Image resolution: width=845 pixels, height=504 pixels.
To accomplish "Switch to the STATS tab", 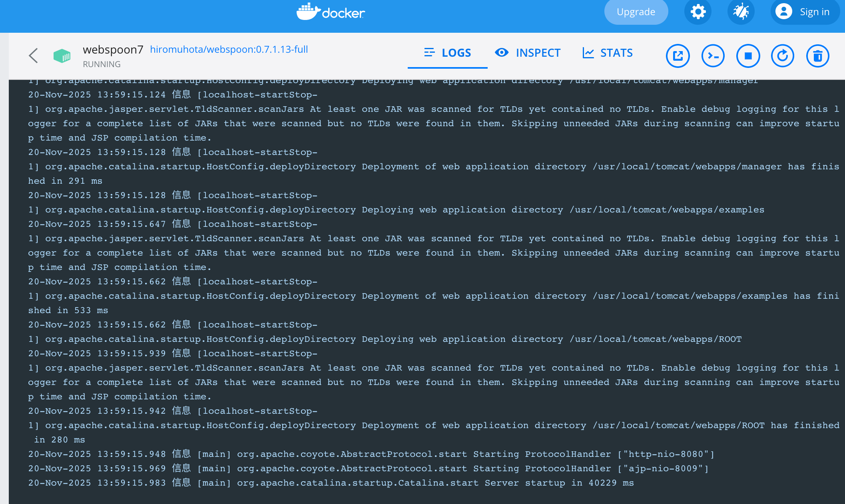I will click(608, 53).
